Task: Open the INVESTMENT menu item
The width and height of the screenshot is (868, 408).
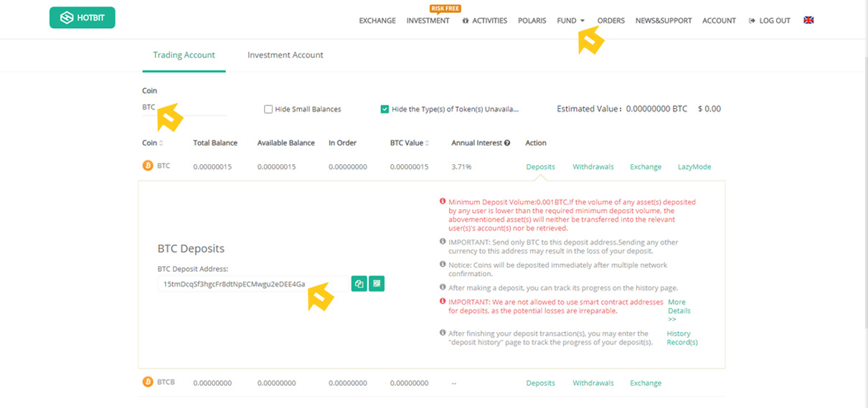Action: [x=428, y=20]
